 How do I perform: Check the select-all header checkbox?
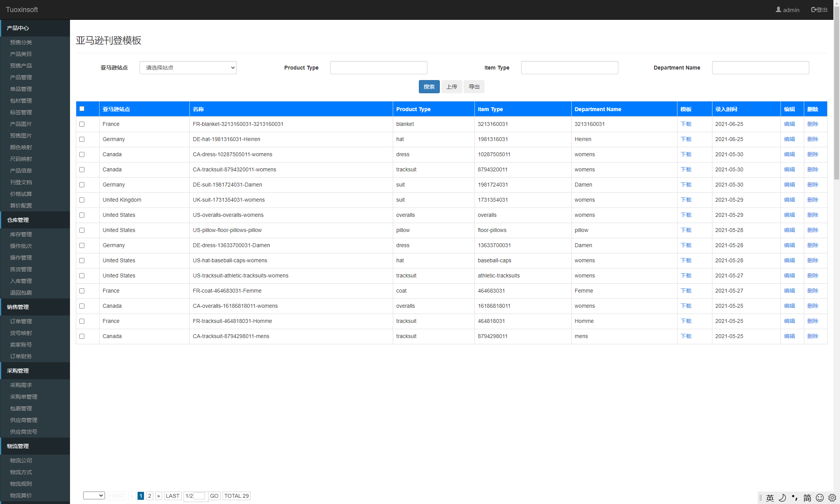pos(82,109)
